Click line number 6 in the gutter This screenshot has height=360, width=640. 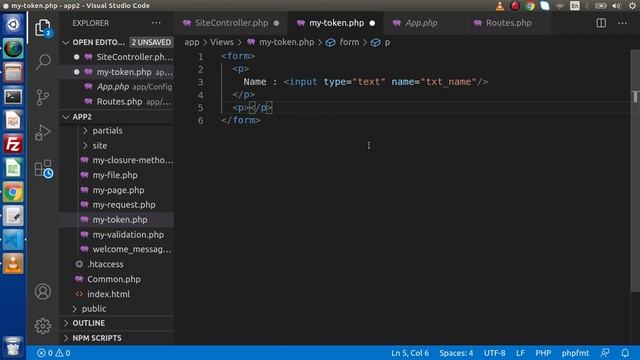(200, 120)
